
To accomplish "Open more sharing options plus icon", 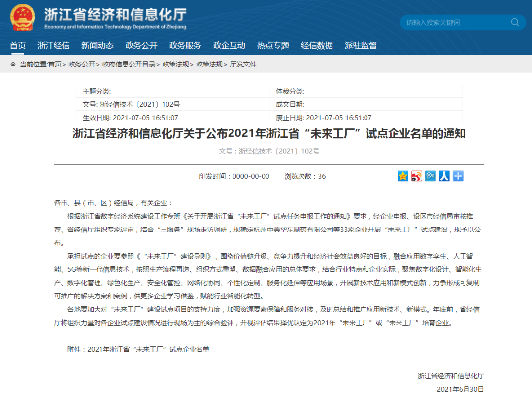I will (x=458, y=176).
